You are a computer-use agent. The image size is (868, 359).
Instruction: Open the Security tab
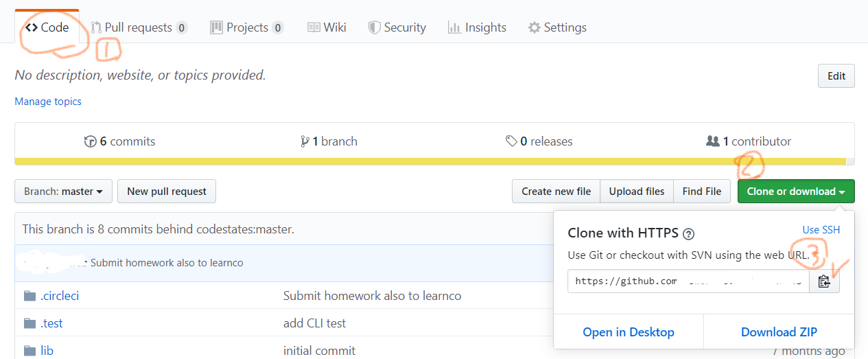[397, 27]
